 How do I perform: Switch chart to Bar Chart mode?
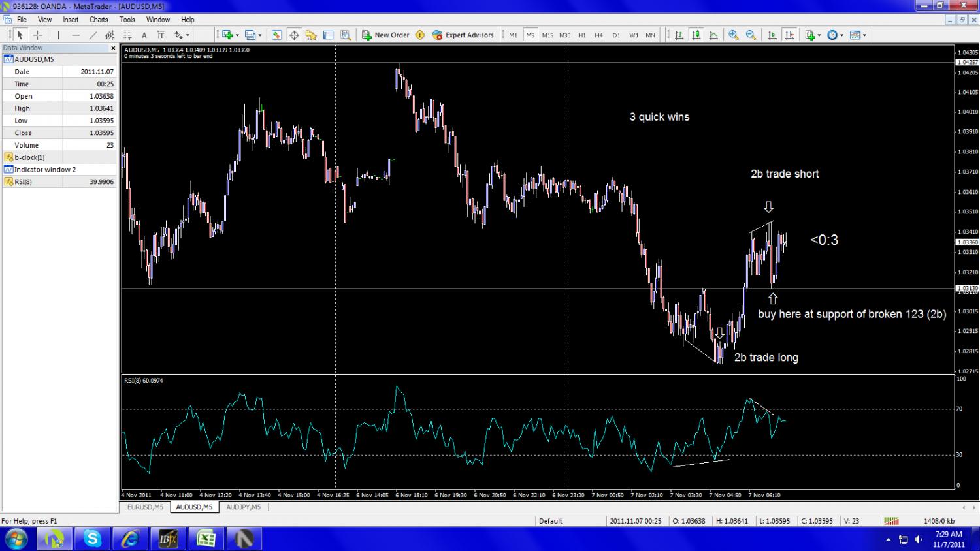pos(679,35)
